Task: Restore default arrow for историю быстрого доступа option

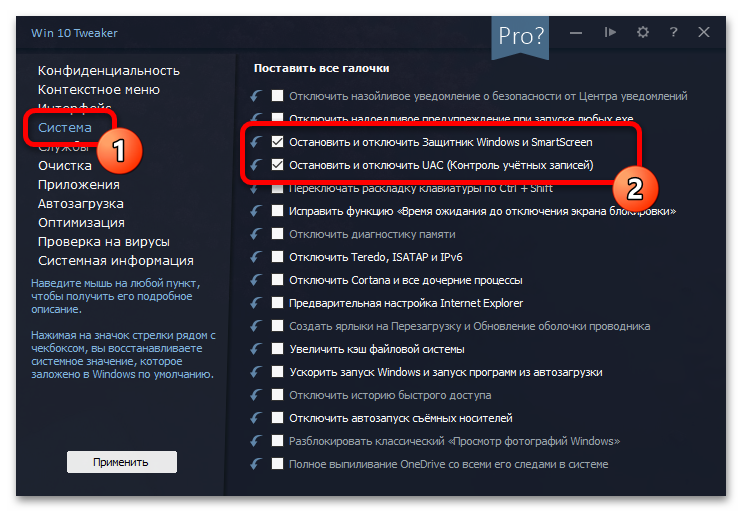Action: tap(256, 395)
